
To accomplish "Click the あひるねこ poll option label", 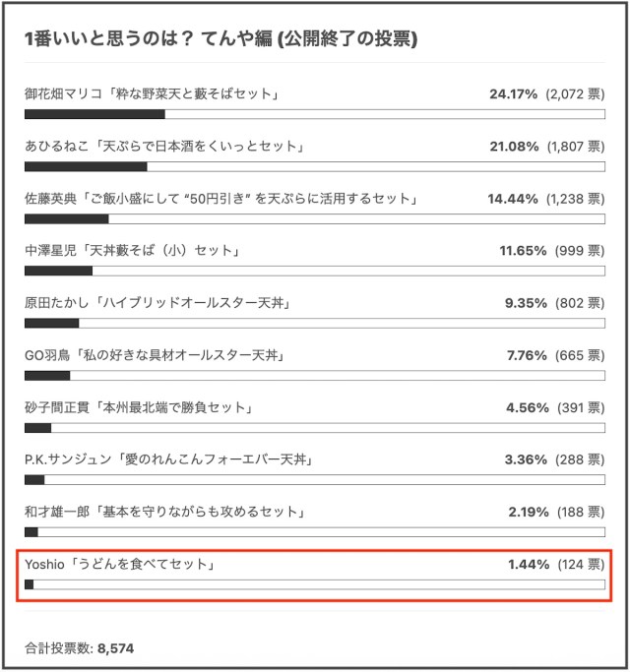I will click(163, 147).
